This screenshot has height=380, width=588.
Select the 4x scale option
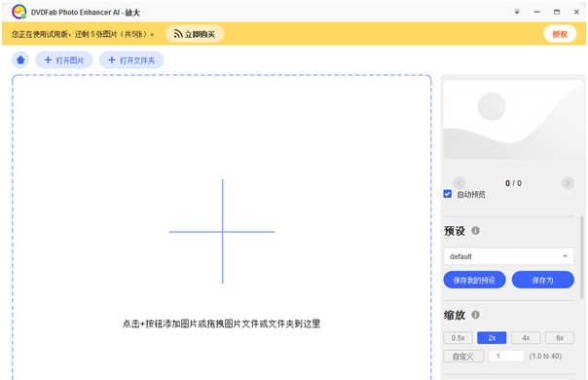coord(526,338)
